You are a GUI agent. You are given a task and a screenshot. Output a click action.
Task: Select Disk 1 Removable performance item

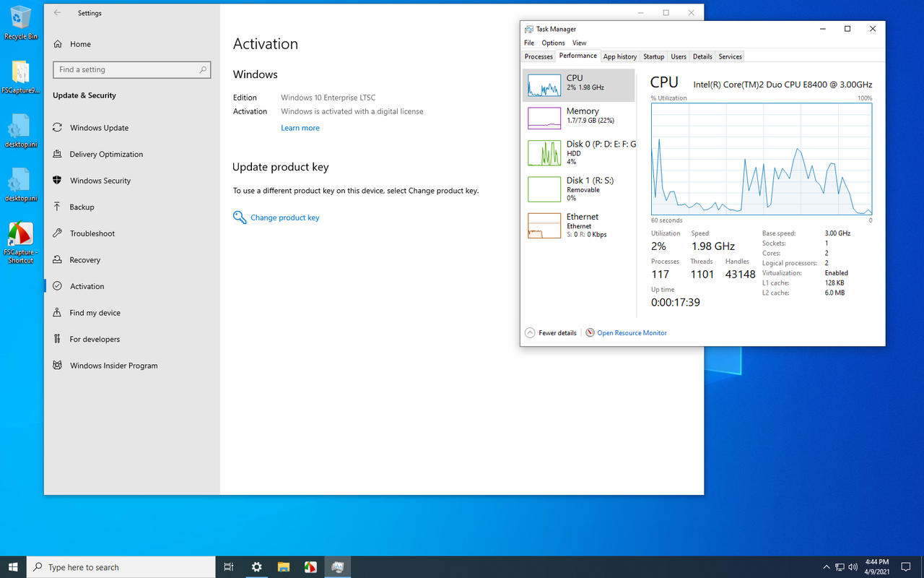[579, 189]
